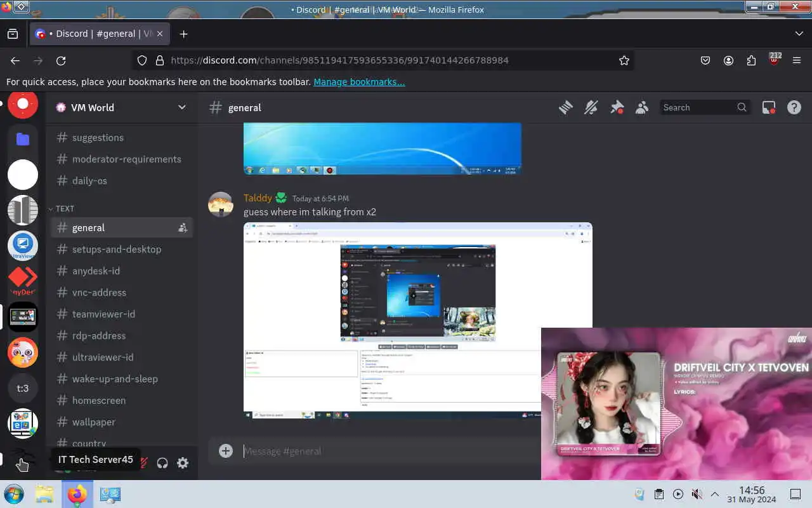Viewport: 812px width, 508px height.
Task: Click the magnifier icon in search box
Action: tap(742, 107)
